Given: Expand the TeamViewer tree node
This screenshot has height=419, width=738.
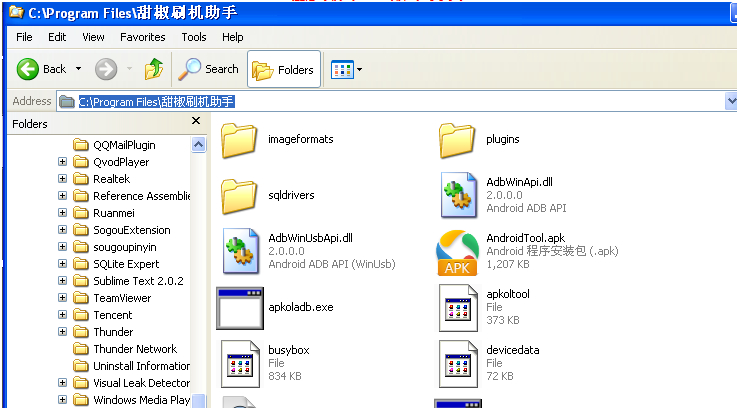Looking at the screenshot, I should click(x=62, y=298).
